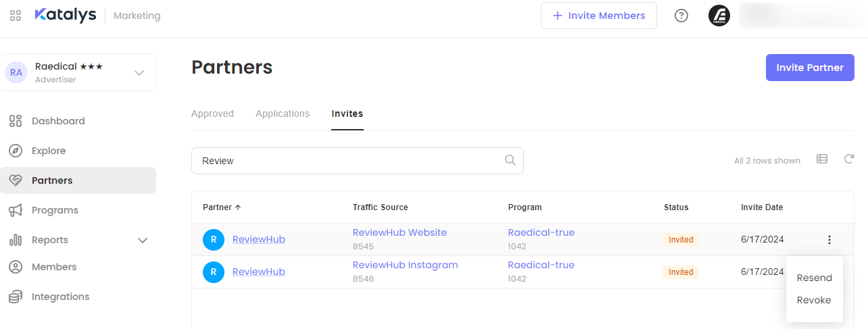Viewport: 868px width, 329px height.
Task: Expand the Reports submenu chevron
Action: 143,240
